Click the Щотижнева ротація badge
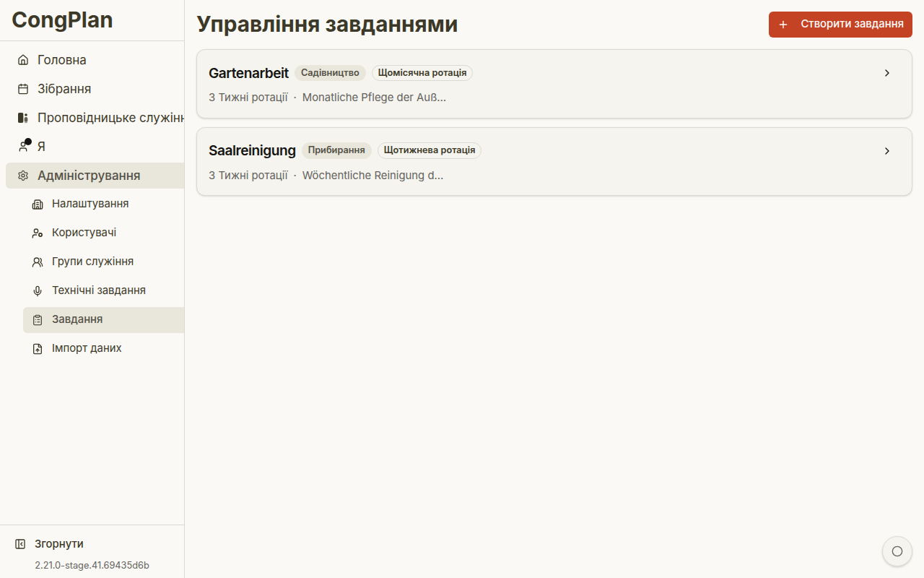The width and height of the screenshot is (924, 578). pos(430,151)
